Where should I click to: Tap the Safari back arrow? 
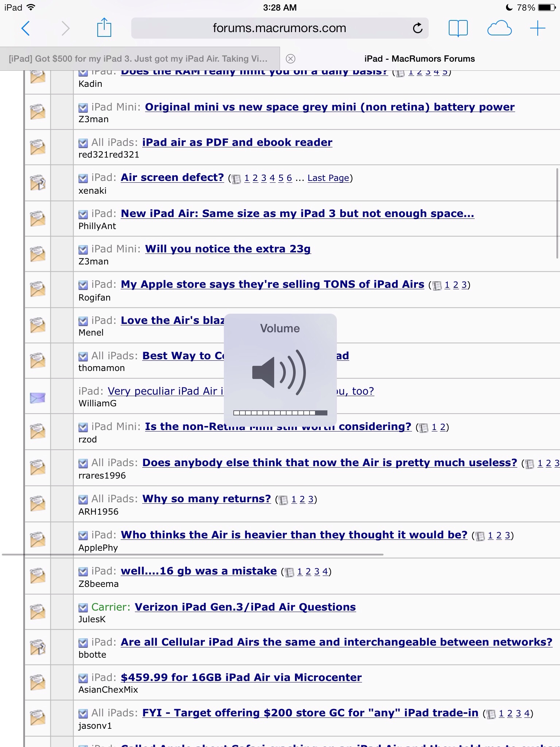coord(26,28)
